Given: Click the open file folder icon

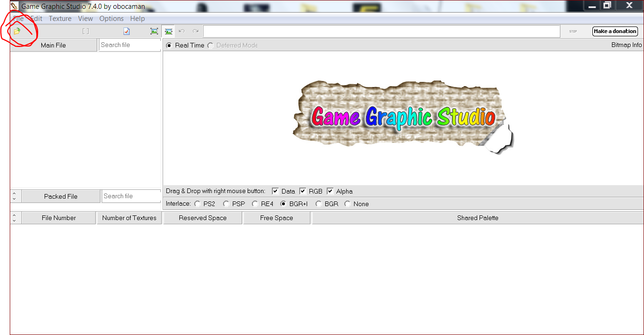Looking at the screenshot, I should (x=17, y=31).
